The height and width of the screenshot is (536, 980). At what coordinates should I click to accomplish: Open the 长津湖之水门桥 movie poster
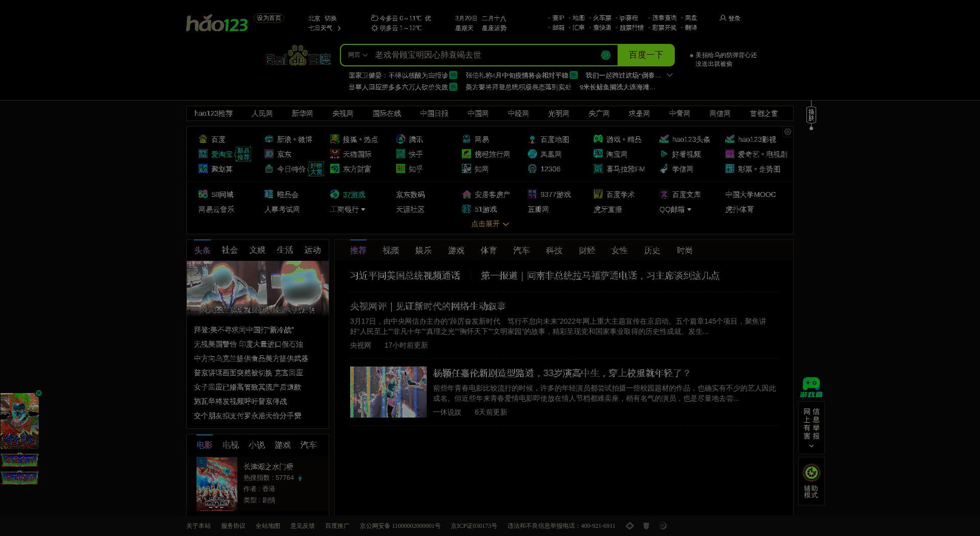216,484
